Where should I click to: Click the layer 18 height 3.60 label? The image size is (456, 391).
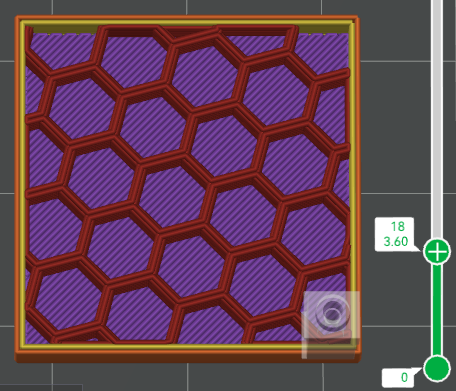point(395,234)
